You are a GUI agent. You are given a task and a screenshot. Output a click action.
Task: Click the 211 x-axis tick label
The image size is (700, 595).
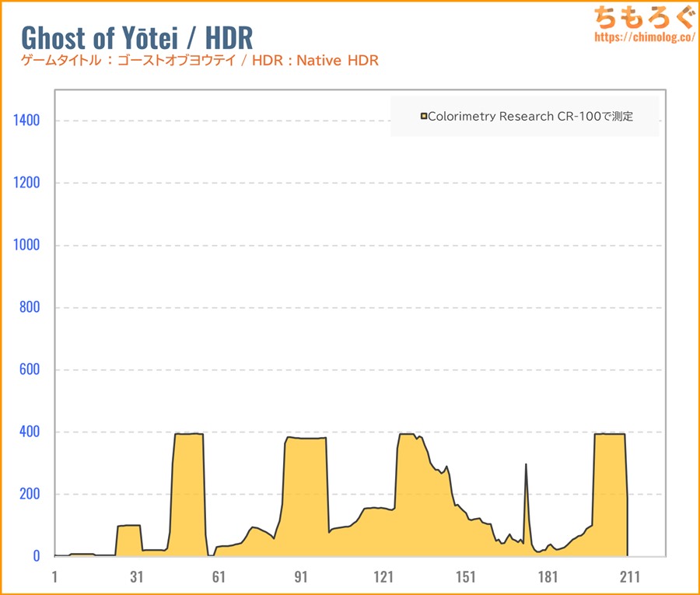point(629,576)
